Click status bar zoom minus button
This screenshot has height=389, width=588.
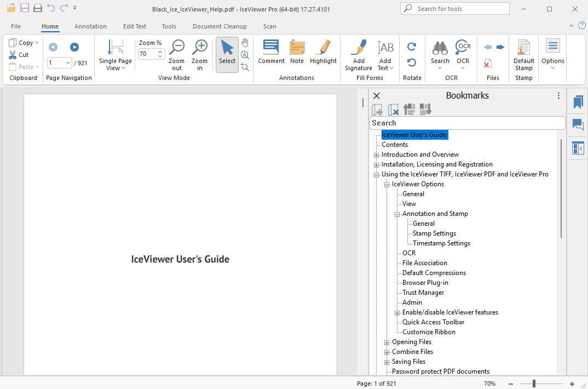pyautogui.click(x=510, y=384)
